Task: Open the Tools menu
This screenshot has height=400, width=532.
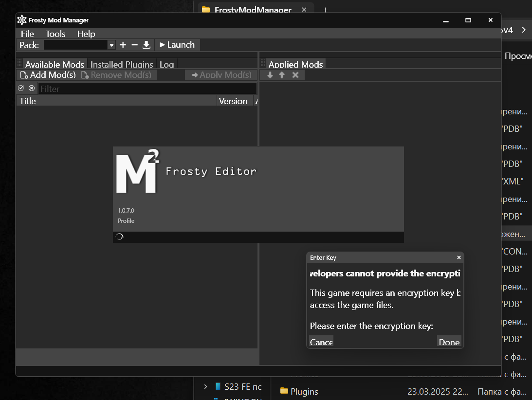Action: (55, 34)
